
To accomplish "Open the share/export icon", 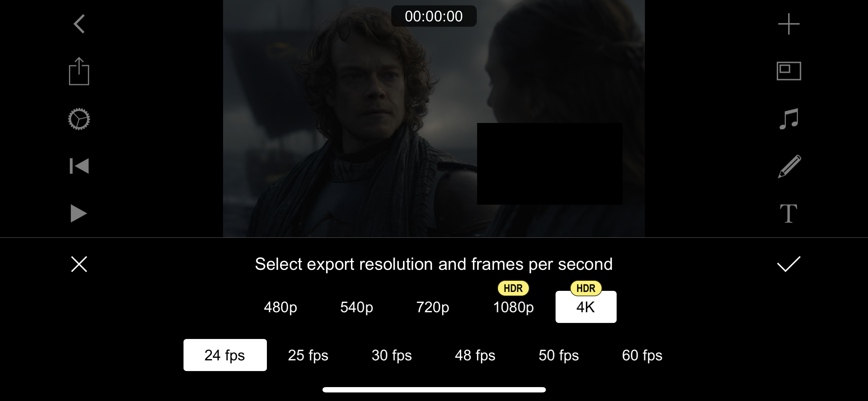I will click(x=79, y=71).
